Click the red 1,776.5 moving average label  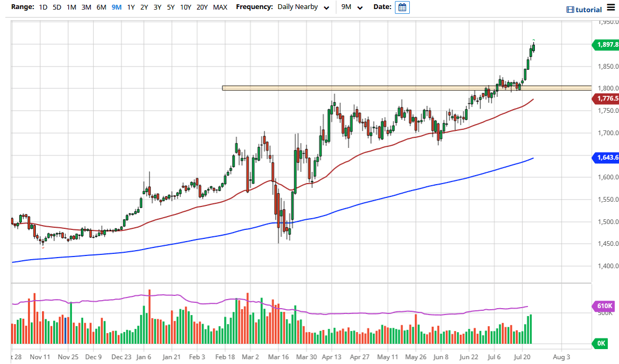(x=606, y=98)
